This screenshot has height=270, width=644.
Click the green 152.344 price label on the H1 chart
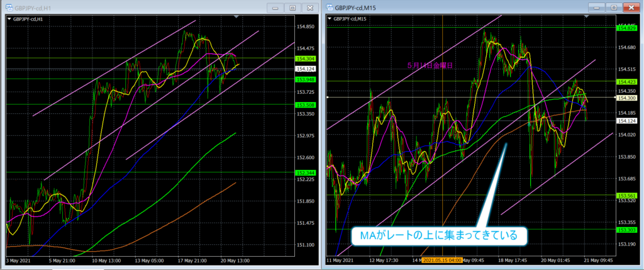click(306, 172)
